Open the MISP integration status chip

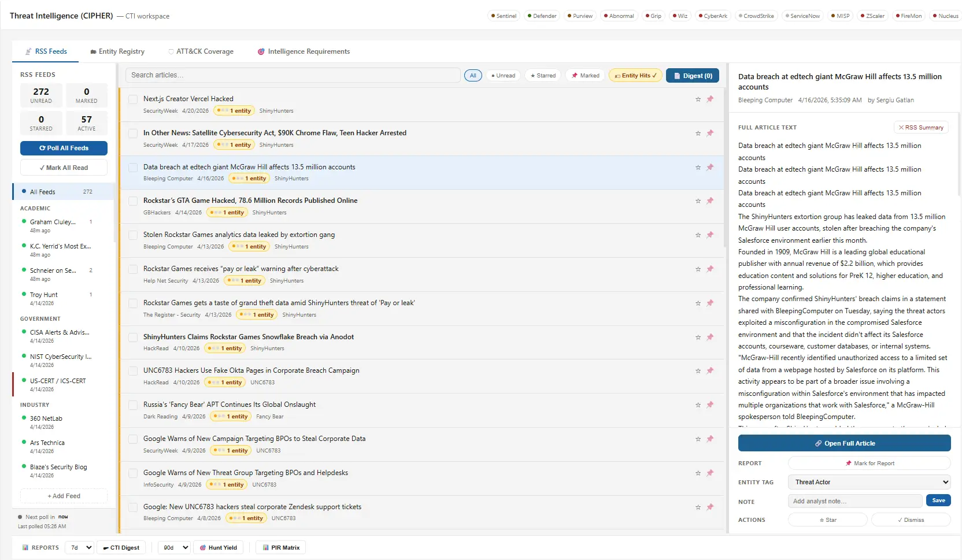pos(841,16)
